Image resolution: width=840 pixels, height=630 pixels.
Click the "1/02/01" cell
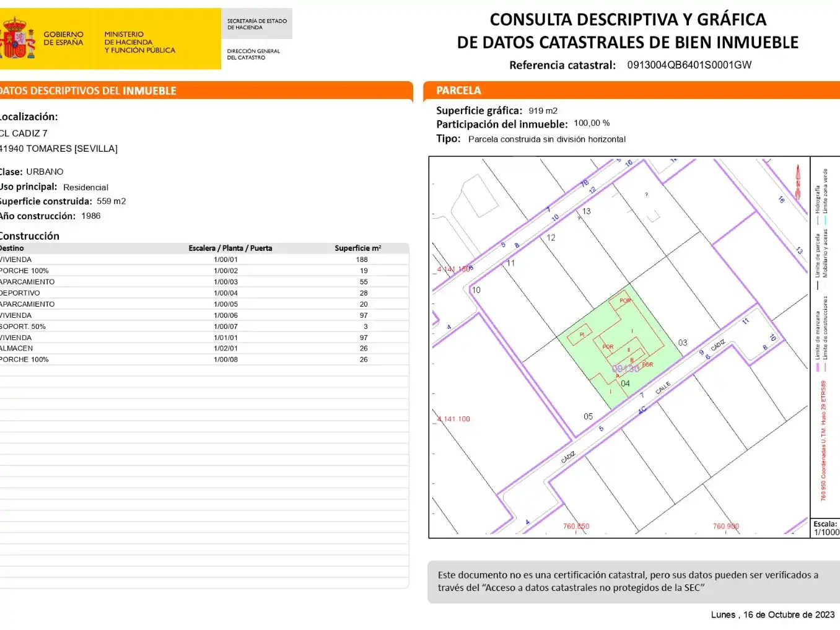click(x=226, y=348)
